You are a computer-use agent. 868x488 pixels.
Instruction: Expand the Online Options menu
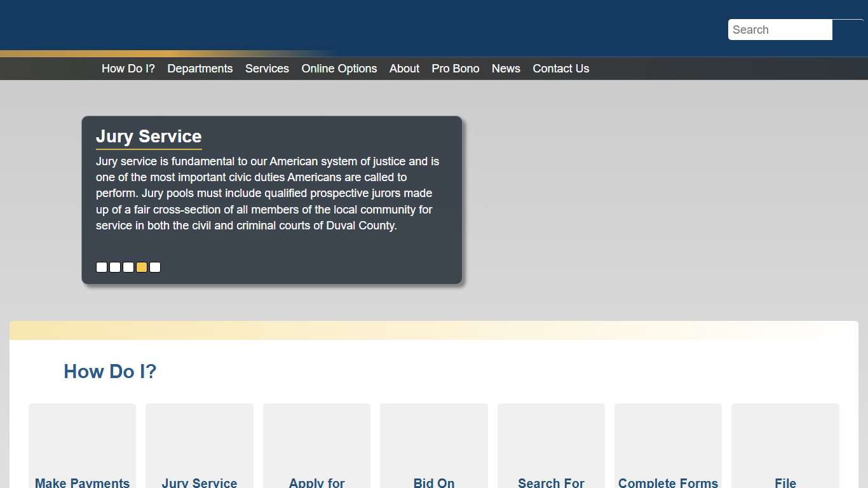pyautogui.click(x=339, y=69)
